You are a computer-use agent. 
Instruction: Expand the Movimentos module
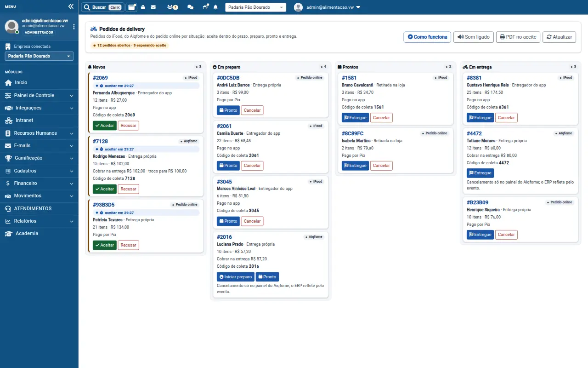click(x=39, y=196)
